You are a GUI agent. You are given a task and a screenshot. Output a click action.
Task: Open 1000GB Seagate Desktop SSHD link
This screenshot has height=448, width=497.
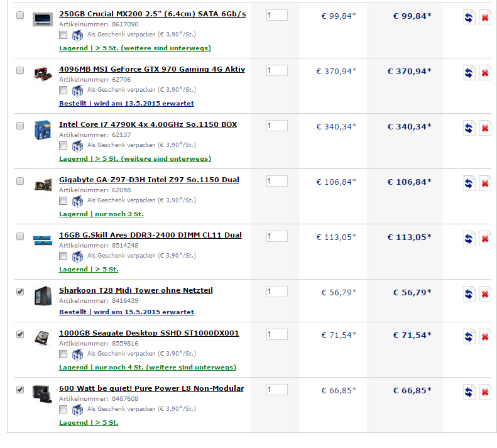click(149, 333)
